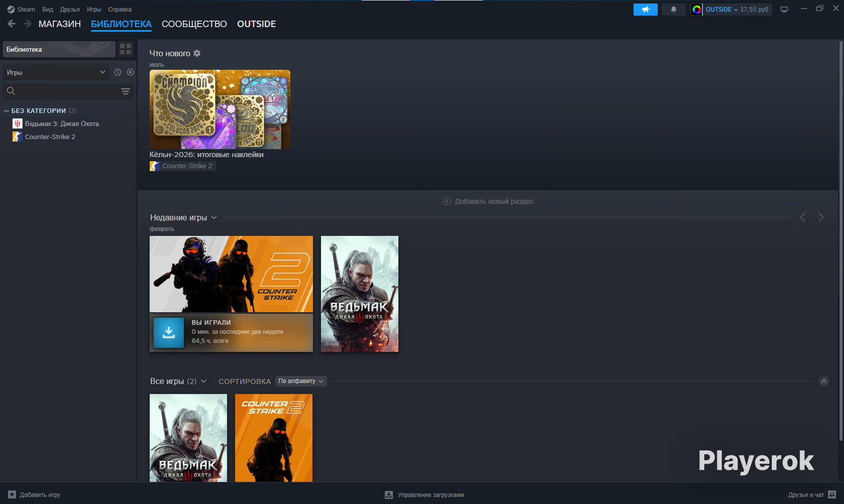Switch to the БИБЛИОТЕКА tab
844x504 pixels.
click(x=121, y=24)
